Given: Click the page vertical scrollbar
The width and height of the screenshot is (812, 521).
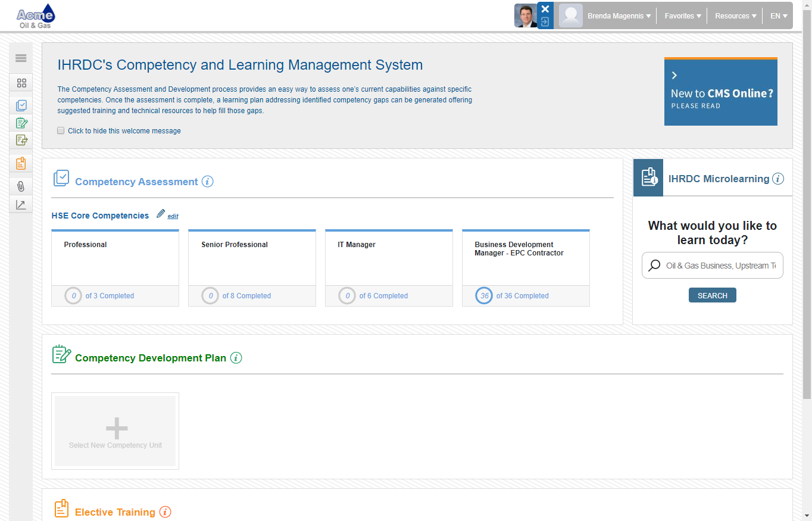Looking at the screenshot, I should pyautogui.click(x=807, y=204).
